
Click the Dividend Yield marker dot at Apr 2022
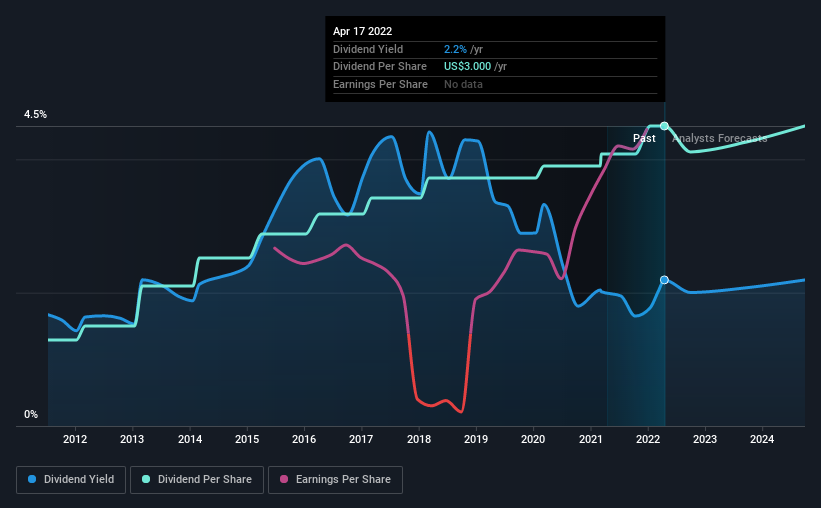pos(664,280)
